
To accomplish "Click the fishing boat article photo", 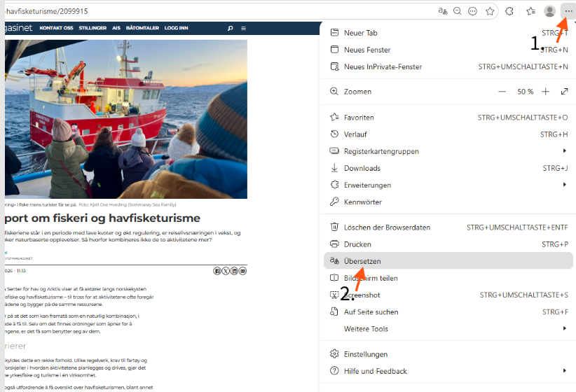I will (126, 119).
